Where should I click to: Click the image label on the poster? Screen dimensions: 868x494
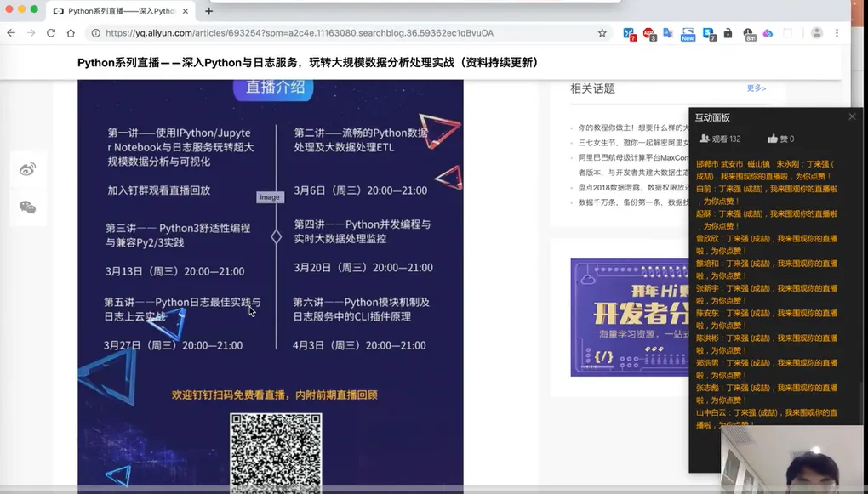[270, 197]
